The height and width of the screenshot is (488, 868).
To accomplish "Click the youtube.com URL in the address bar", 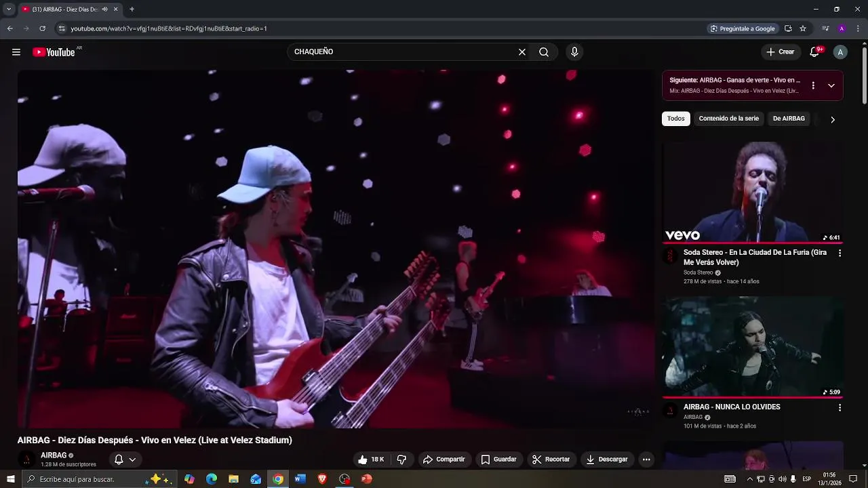I will 169,28.
